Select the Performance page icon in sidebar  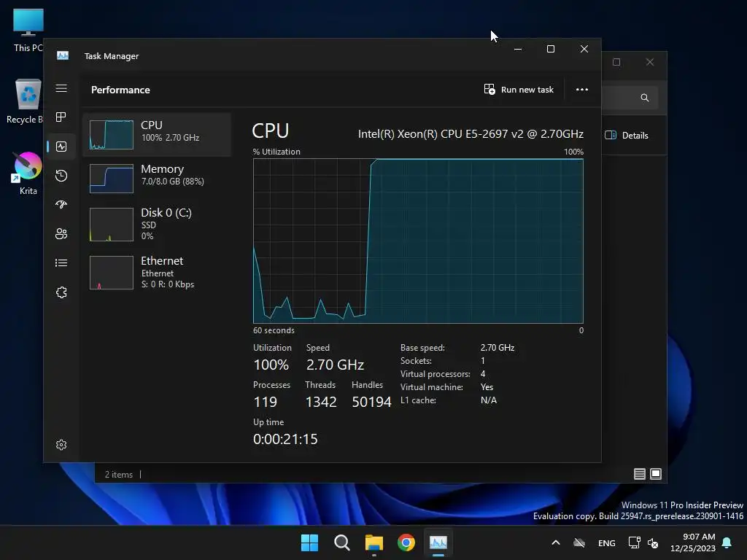(61, 147)
